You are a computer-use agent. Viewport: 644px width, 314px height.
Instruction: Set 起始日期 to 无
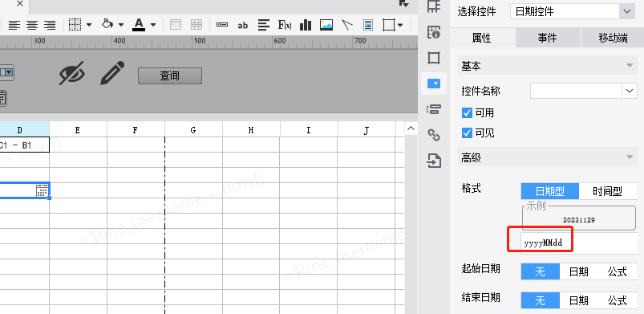[x=540, y=271]
